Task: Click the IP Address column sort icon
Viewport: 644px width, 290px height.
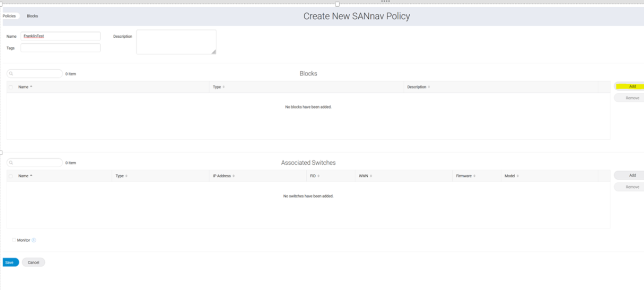Action: click(235, 176)
